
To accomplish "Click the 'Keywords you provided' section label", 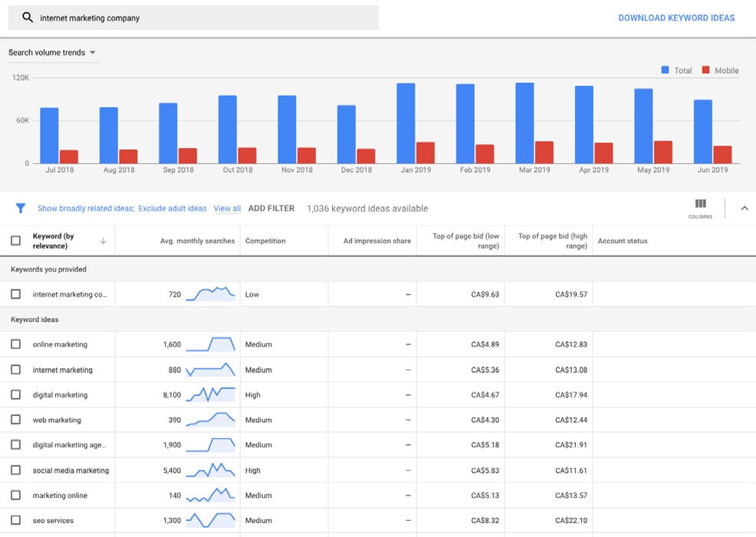I will [x=49, y=269].
